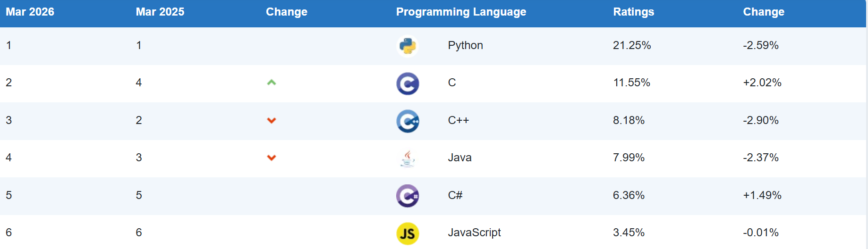
Task: Click the 6.36% rating value
Action: coord(629,195)
